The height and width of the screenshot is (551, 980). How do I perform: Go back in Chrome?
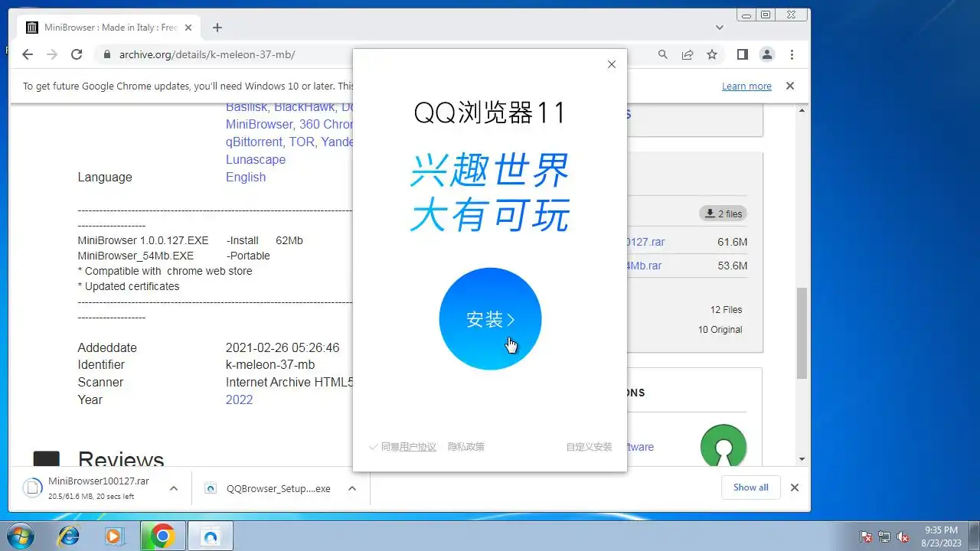click(x=28, y=54)
